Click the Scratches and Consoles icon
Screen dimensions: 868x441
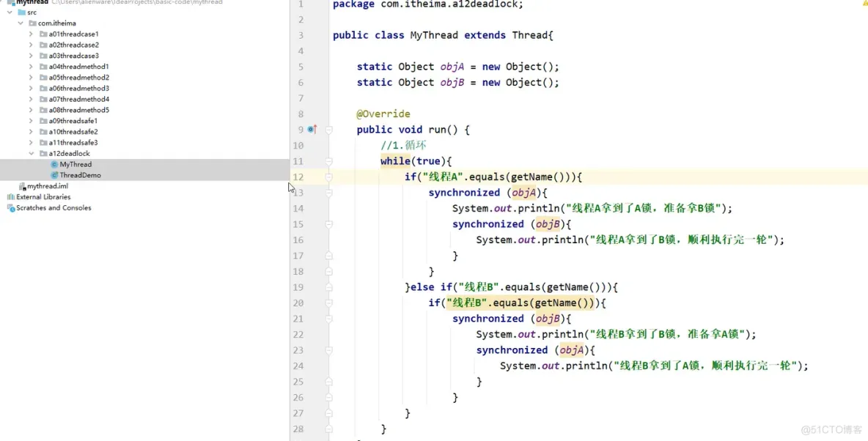pos(10,208)
